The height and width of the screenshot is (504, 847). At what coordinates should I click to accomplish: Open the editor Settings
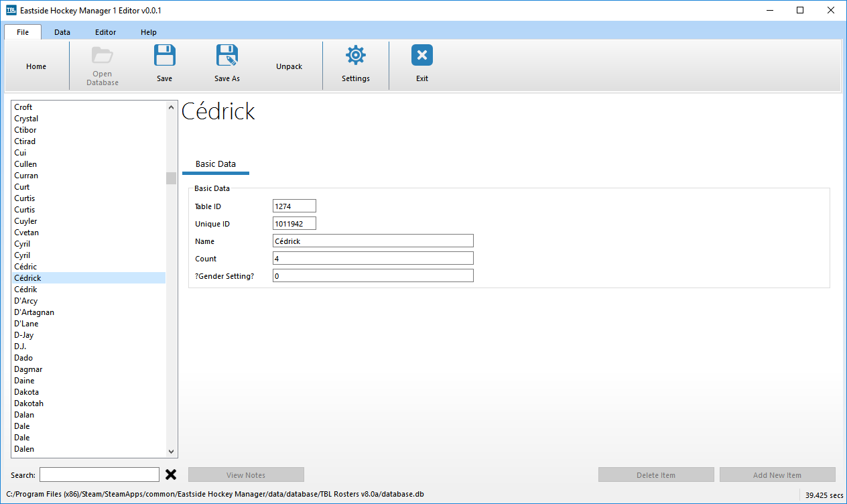pyautogui.click(x=355, y=62)
